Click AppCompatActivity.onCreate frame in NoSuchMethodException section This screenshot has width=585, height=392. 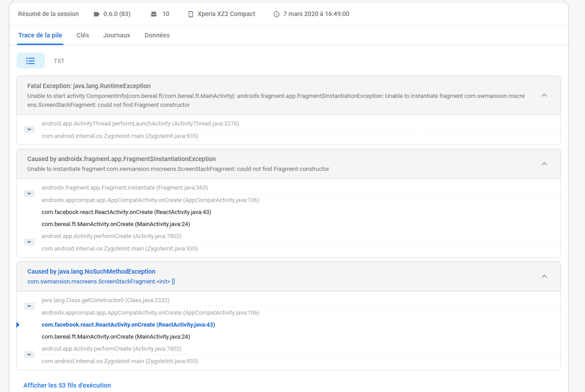coord(150,313)
